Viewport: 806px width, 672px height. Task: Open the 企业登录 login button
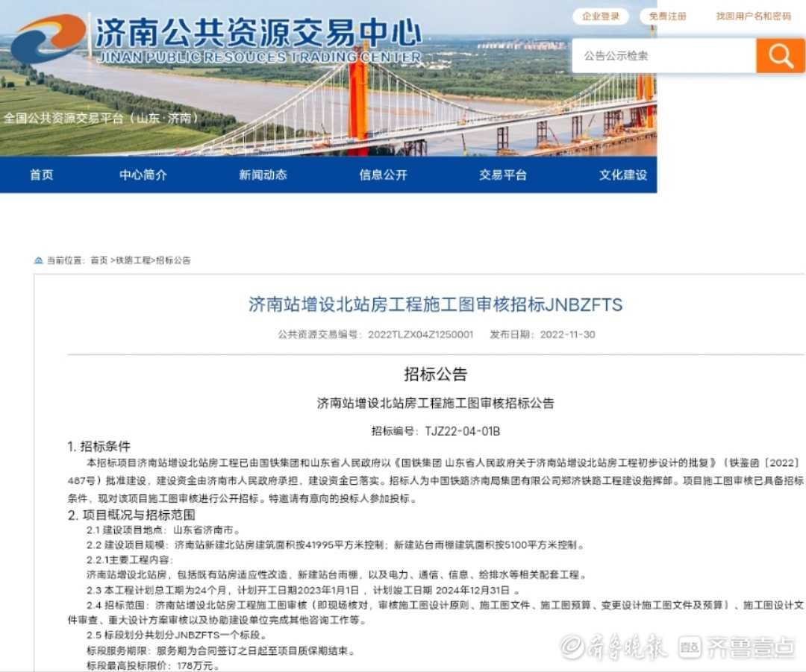(x=601, y=16)
